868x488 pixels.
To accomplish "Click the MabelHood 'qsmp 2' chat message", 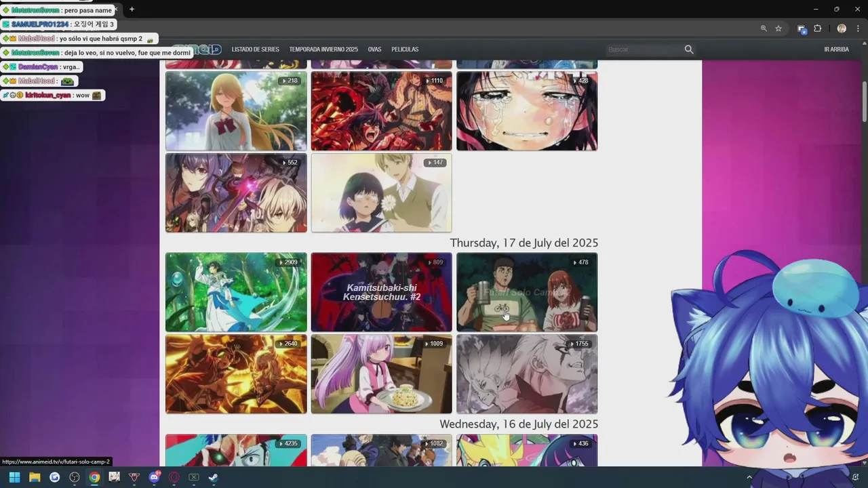I will tap(79, 39).
